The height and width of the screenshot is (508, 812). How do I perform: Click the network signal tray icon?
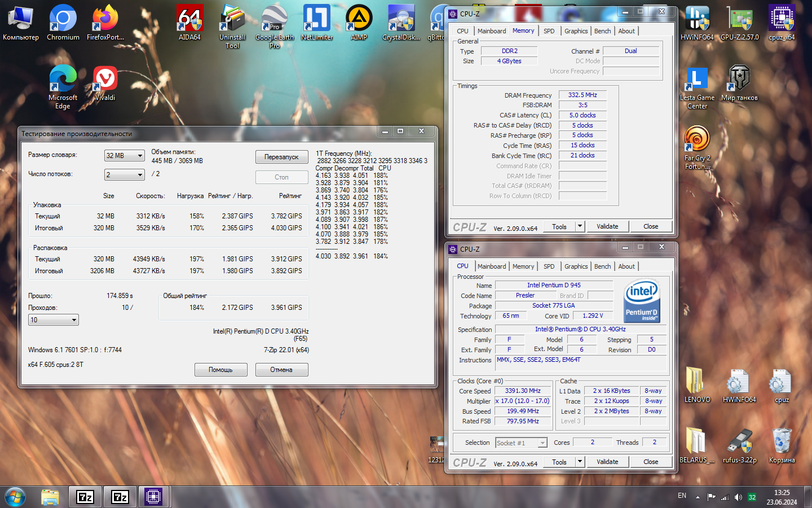(x=725, y=497)
